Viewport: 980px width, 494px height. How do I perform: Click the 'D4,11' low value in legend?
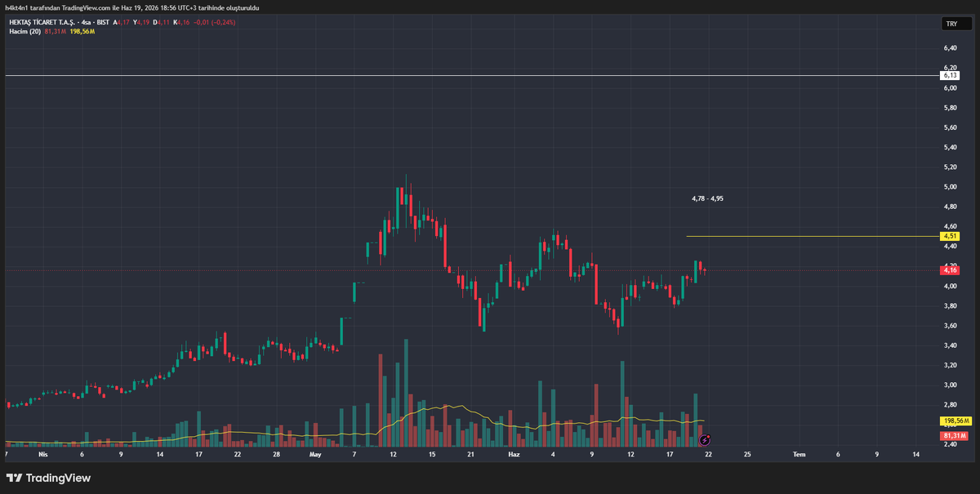tap(162, 22)
